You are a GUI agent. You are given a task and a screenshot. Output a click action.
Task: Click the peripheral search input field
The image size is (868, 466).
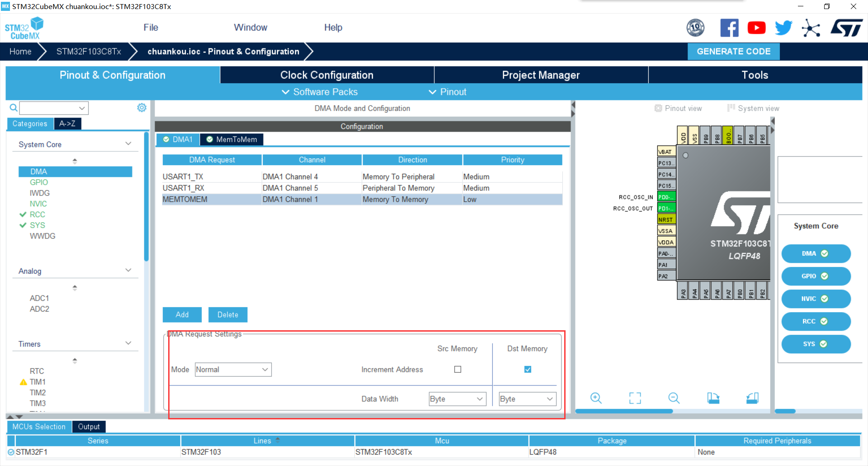tap(49, 108)
